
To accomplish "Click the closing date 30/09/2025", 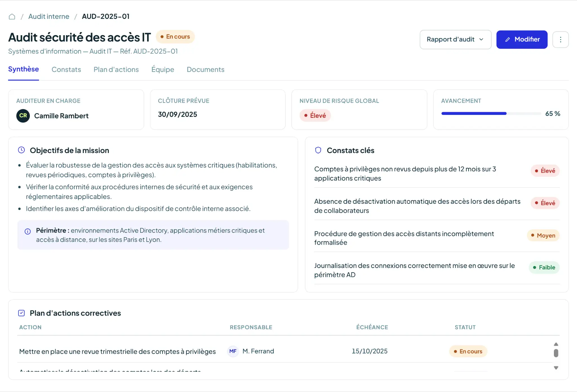I will click(177, 114).
